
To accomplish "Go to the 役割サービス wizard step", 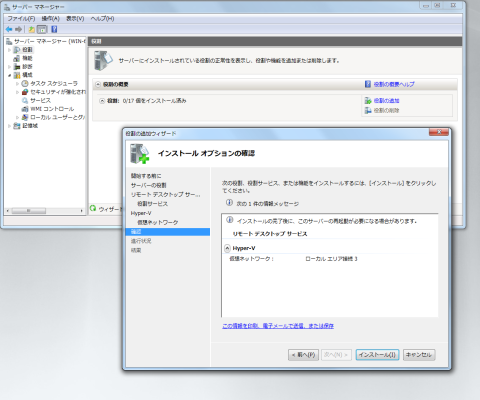I will coord(153,204).
